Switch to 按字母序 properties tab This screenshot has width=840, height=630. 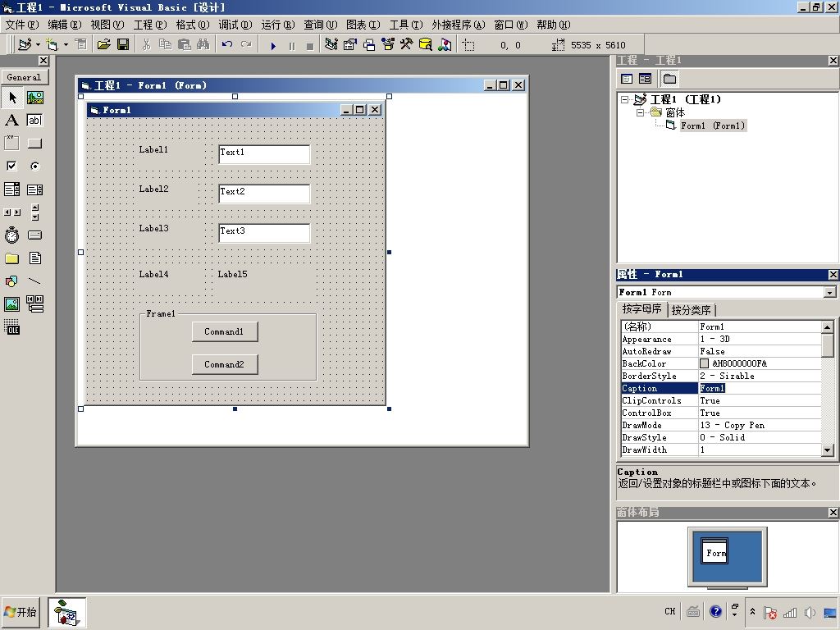[x=641, y=309]
